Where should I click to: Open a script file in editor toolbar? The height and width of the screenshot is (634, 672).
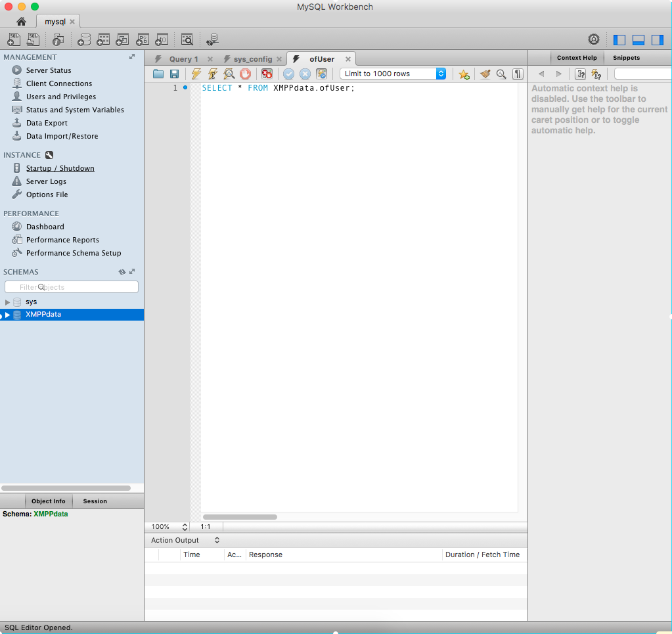(158, 74)
